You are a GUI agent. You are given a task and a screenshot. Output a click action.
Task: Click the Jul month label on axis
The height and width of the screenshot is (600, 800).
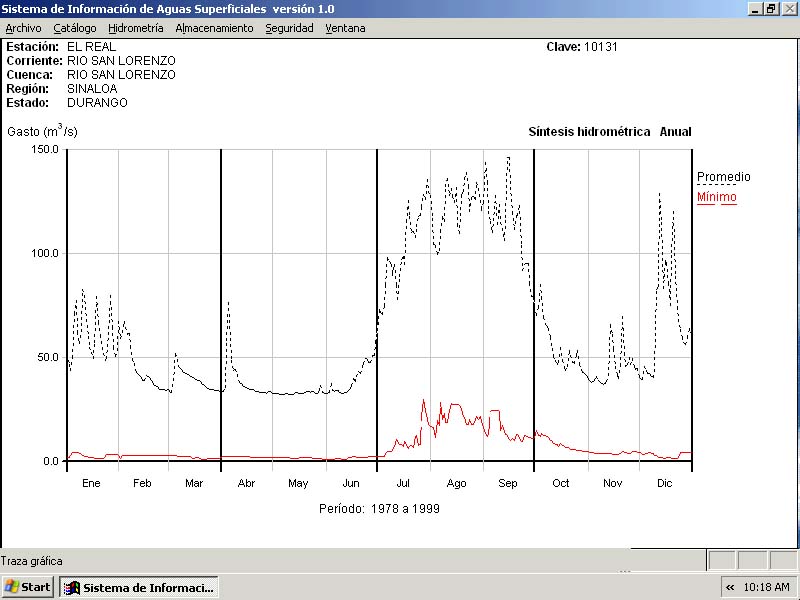click(403, 484)
